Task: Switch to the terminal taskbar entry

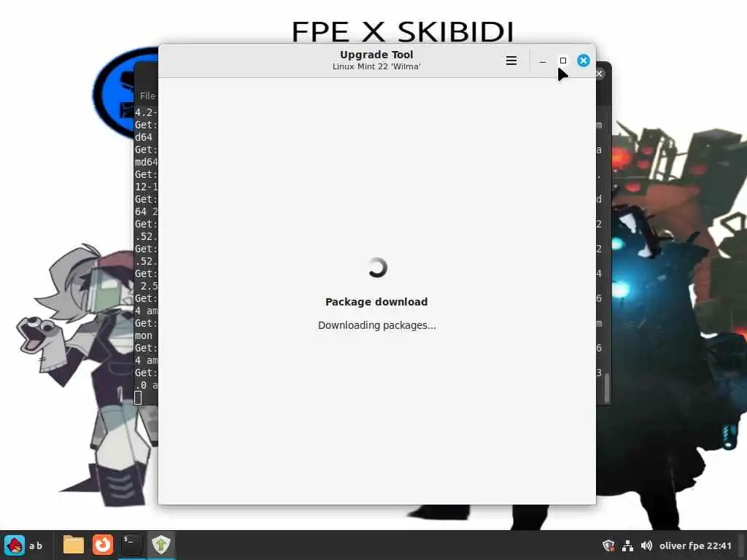Action: (x=131, y=545)
